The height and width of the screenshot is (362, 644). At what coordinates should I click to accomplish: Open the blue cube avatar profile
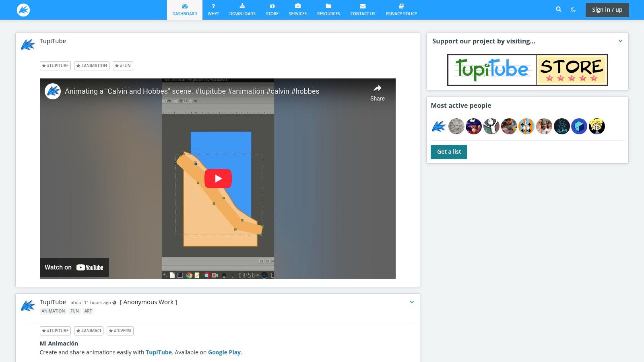(x=579, y=126)
